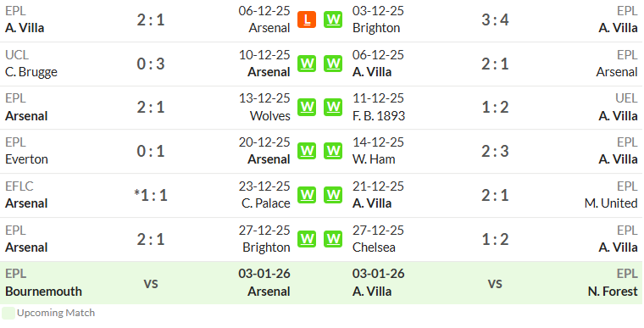Click the W badge next to Brighton 03-12-25

(333, 19)
